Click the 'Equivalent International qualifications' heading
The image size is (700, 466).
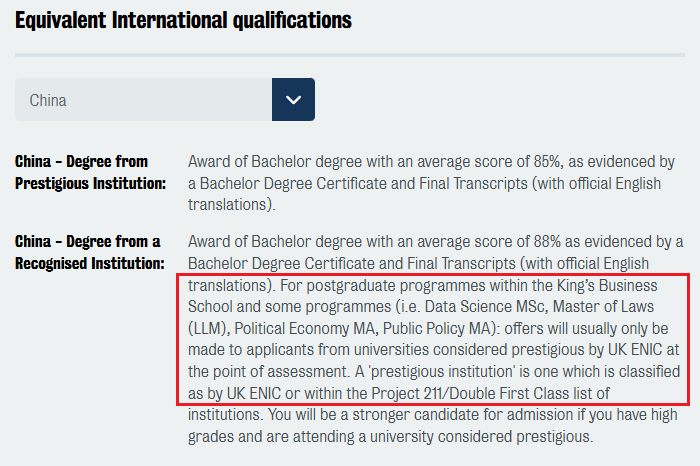(x=183, y=19)
